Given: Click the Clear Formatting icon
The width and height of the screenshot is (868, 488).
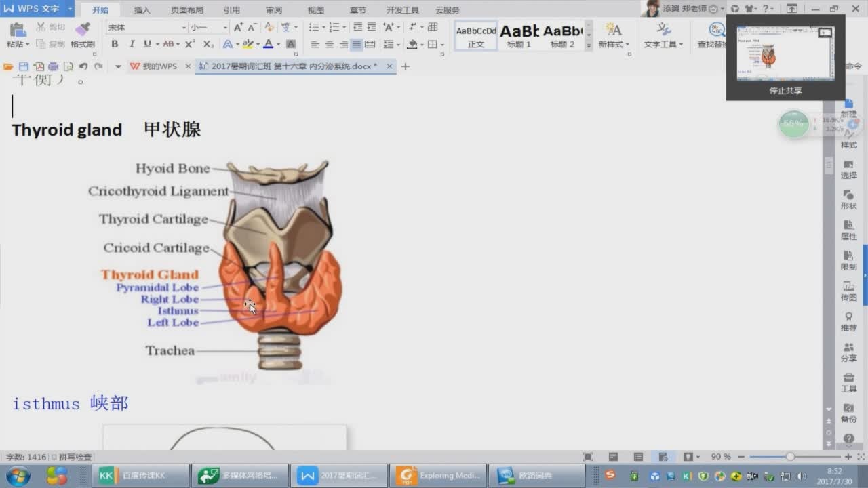Looking at the screenshot, I should 269,27.
